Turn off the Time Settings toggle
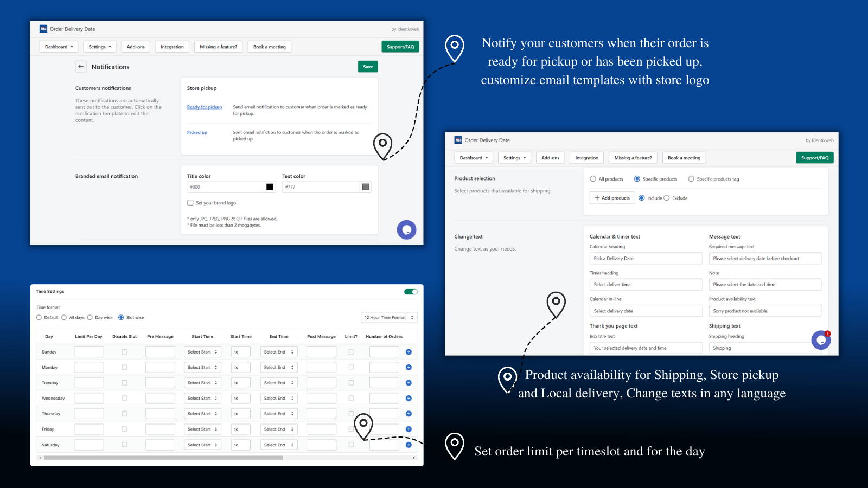 point(411,292)
